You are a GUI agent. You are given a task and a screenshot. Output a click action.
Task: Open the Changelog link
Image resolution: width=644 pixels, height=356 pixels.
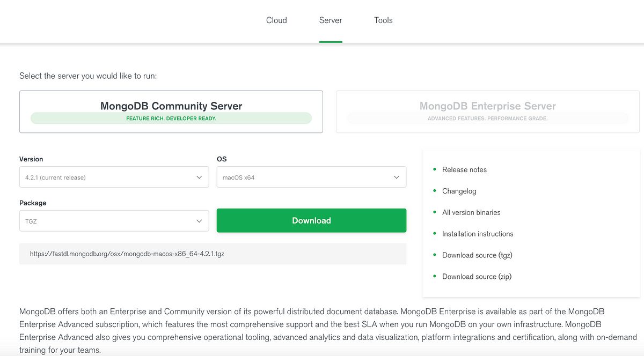[459, 191]
